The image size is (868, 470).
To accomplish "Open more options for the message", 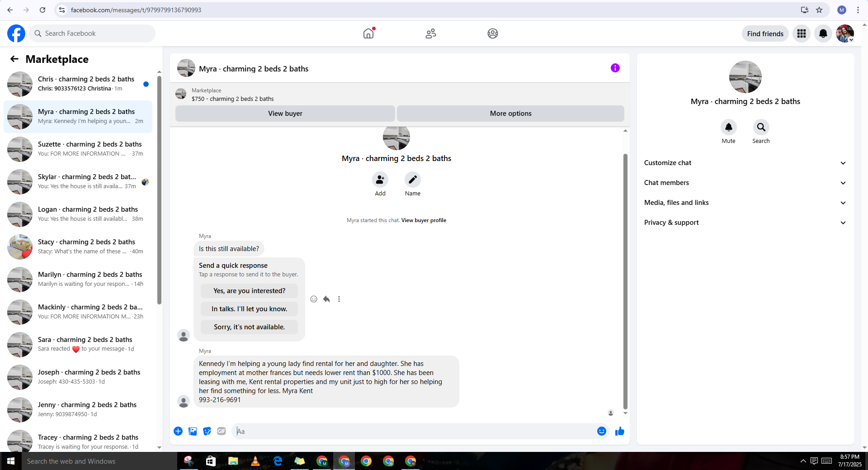I will [x=339, y=299].
